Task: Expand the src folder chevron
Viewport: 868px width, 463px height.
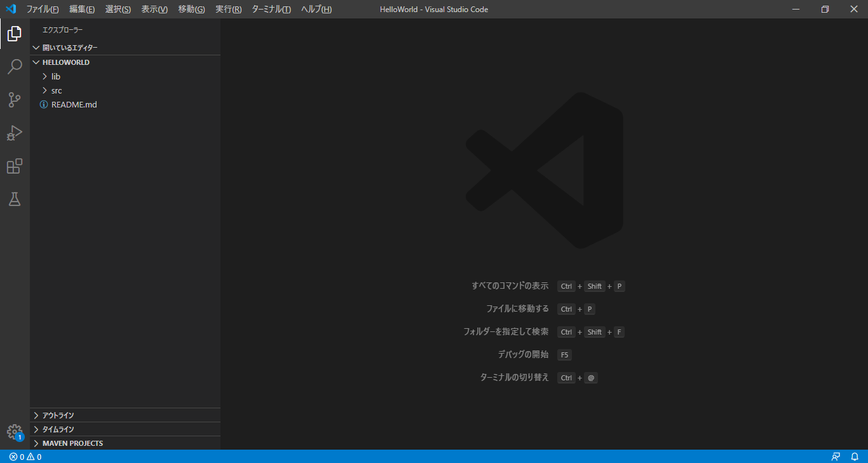Action: pyautogui.click(x=44, y=90)
